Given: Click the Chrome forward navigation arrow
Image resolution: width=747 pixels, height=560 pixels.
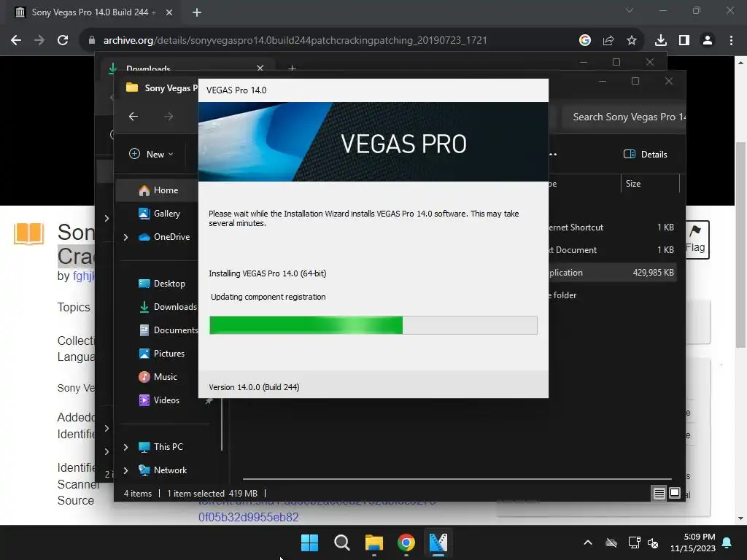Looking at the screenshot, I should click(x=39, y=41).
